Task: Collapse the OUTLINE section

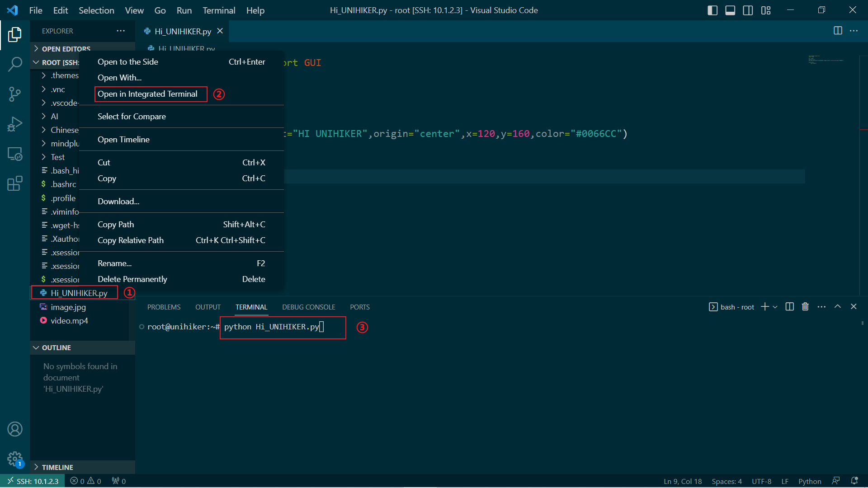Action: coord(57,347)
